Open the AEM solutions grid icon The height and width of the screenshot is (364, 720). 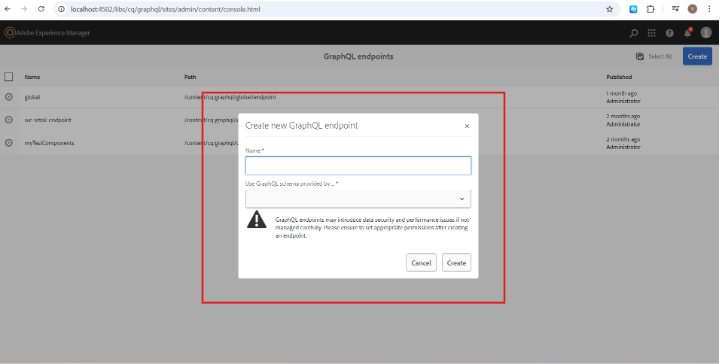click(652, 33)
